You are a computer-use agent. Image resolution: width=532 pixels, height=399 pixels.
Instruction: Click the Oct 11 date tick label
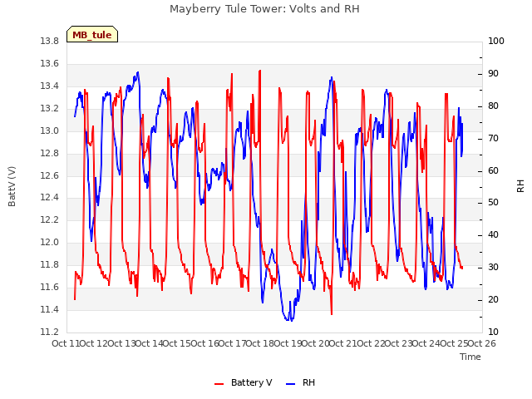[x=66, y=343]
